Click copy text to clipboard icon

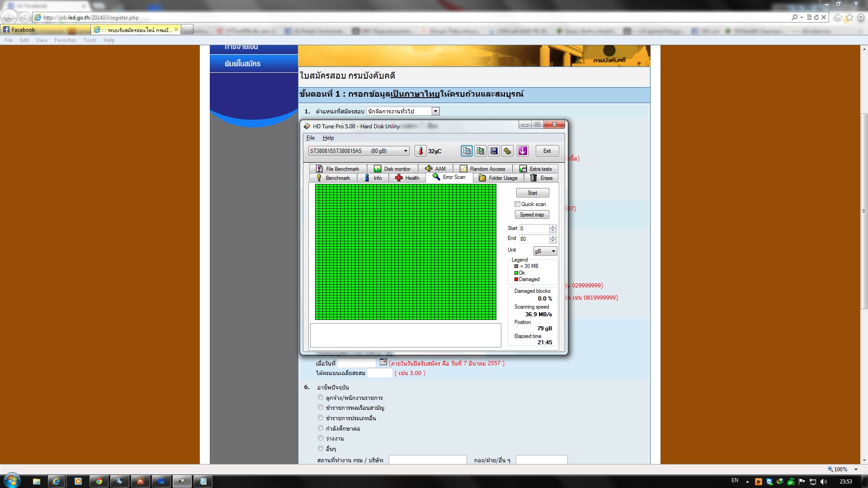467,151
